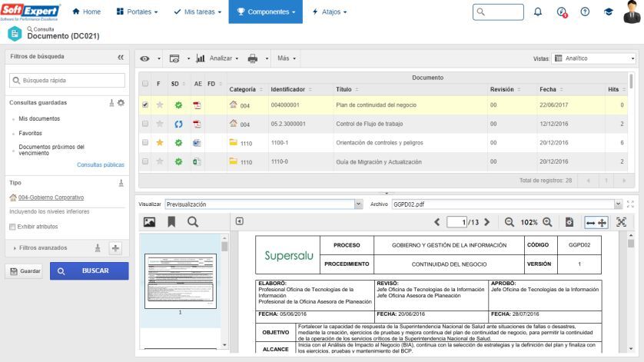Viewport: 644px width, 362px height.
Task: Zoom out on the PDF preview
Action: 509,221
